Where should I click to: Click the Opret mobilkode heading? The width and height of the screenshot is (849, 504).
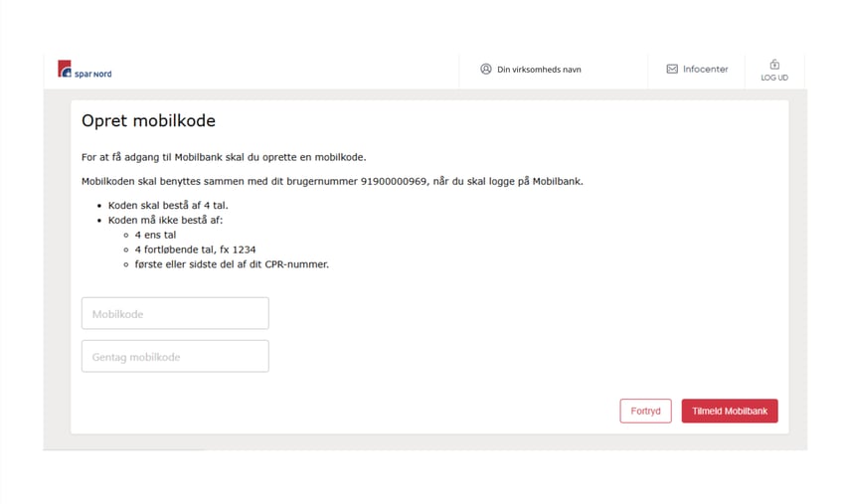[148, 120]
